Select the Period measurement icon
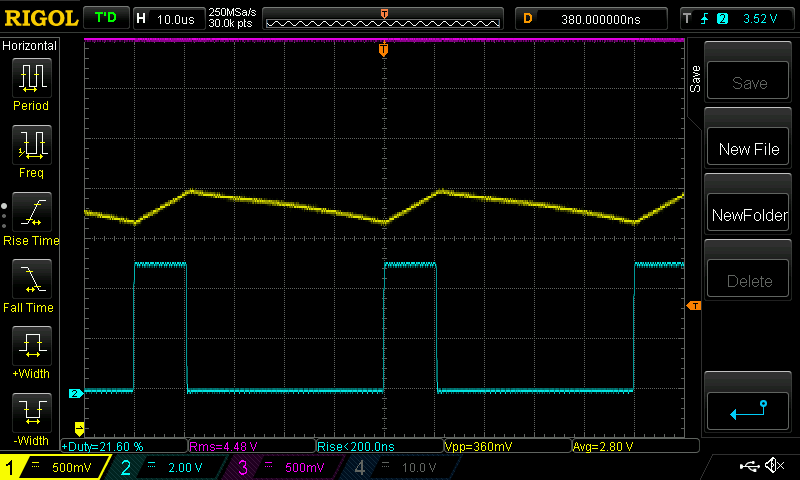 click(30, 78)
